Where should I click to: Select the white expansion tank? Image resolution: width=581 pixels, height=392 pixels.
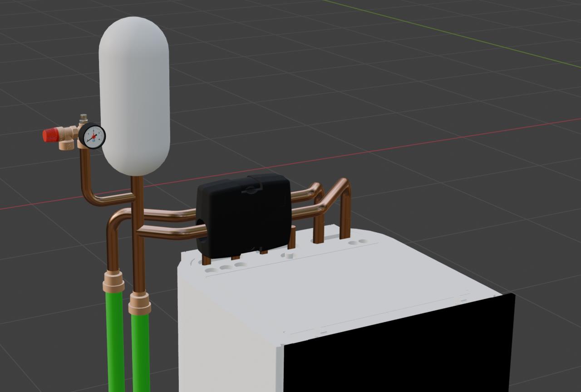tap(134, 91)
